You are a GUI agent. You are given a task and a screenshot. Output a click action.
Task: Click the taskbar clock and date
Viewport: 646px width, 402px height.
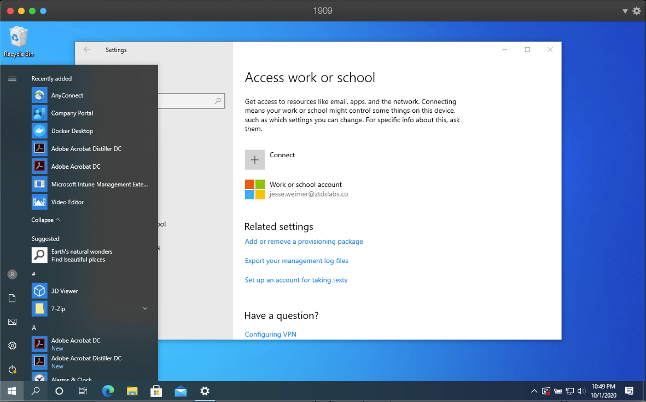pyautogui.click(x=604, y=391)
